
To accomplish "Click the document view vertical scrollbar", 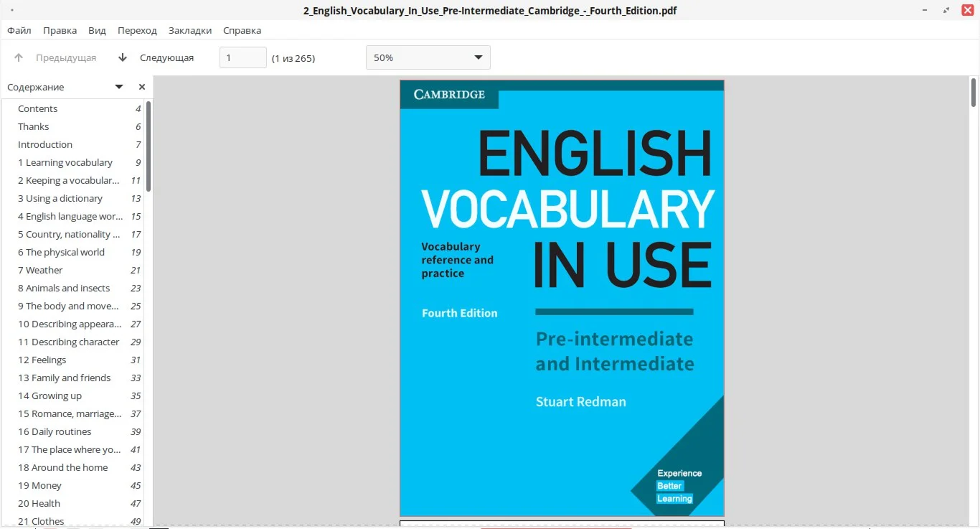I will coord(974,93).
